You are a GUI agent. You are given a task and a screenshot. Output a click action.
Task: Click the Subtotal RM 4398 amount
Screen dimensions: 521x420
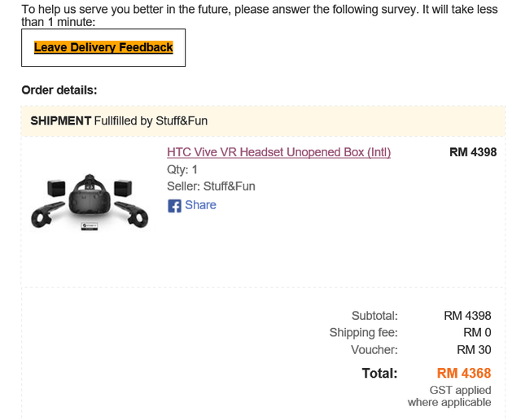(x=467, y=316)
